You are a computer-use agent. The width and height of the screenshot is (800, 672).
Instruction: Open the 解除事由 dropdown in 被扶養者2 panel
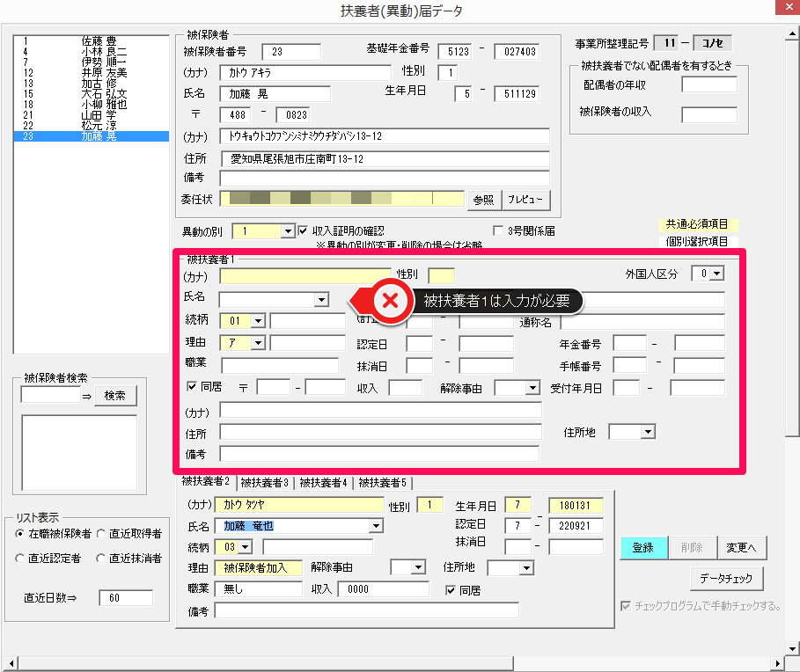tap(419, 567)
